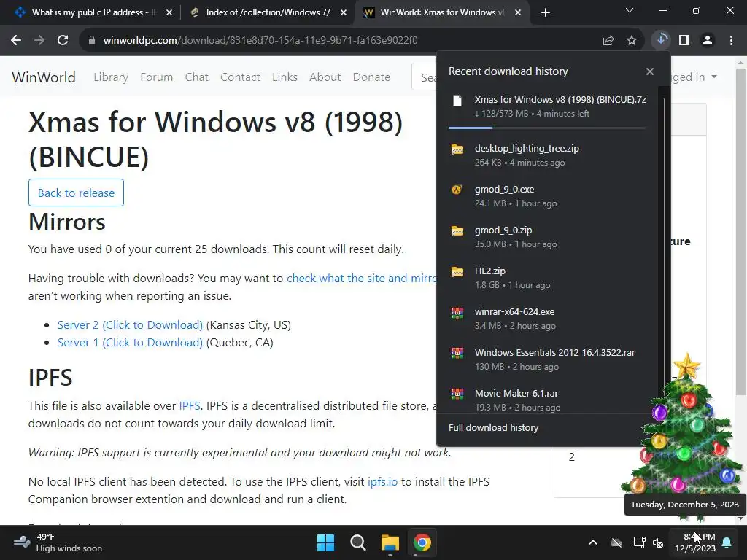Switch to 'What is my public IP address' tab
Viewport: 747px width, 560px height.
coord(93,12)
